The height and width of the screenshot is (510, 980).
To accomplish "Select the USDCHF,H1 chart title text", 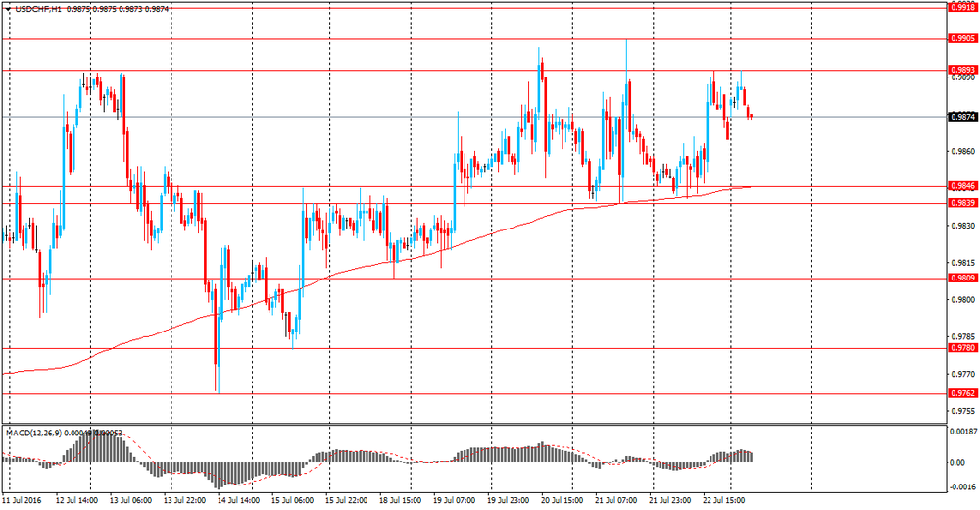I will click(37, 10).
